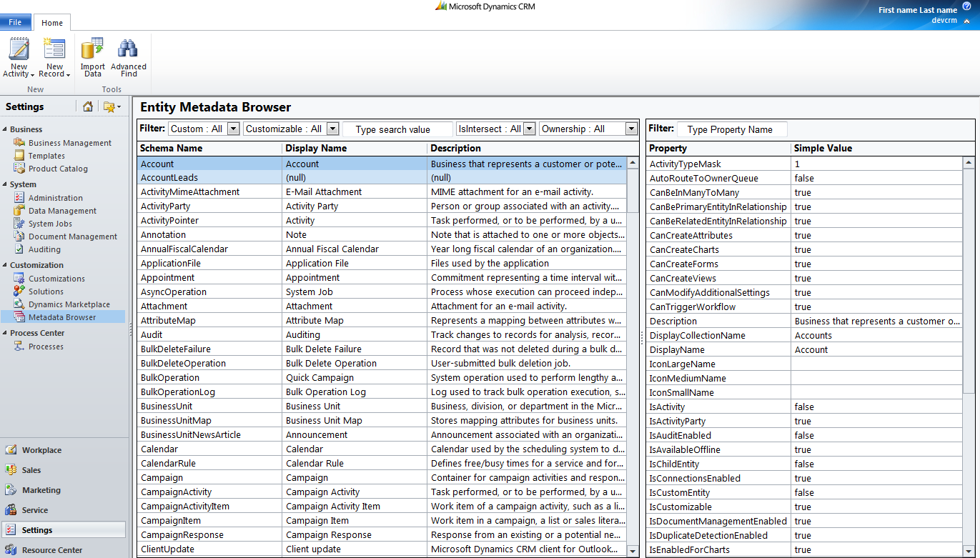Switch to Service area
980x558 pixels.
coord(35,510)
